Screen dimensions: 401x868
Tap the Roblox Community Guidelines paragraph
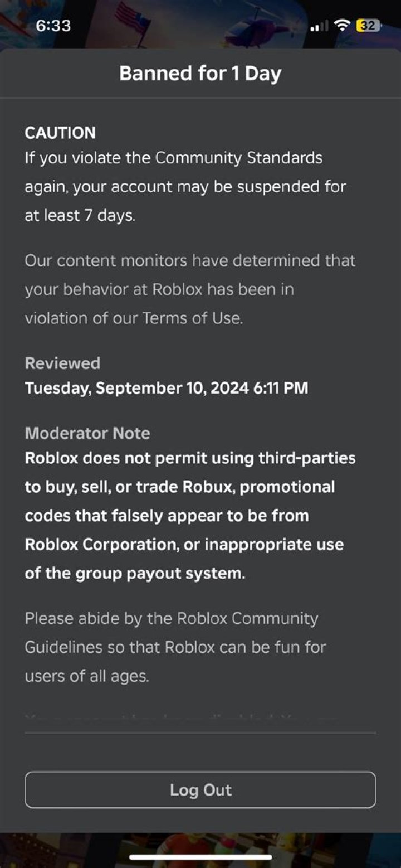[x=175, y=647]
